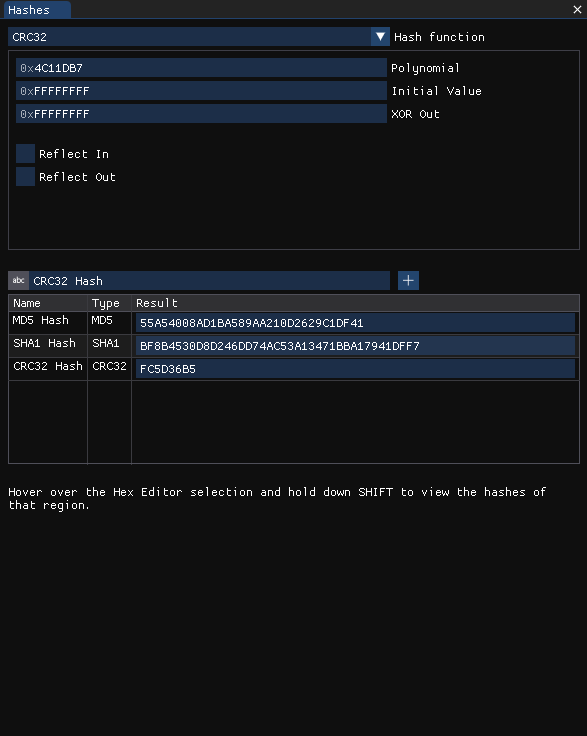Switch to the Hashes tab
Screen dimensions: 587x736
point(37,10)
